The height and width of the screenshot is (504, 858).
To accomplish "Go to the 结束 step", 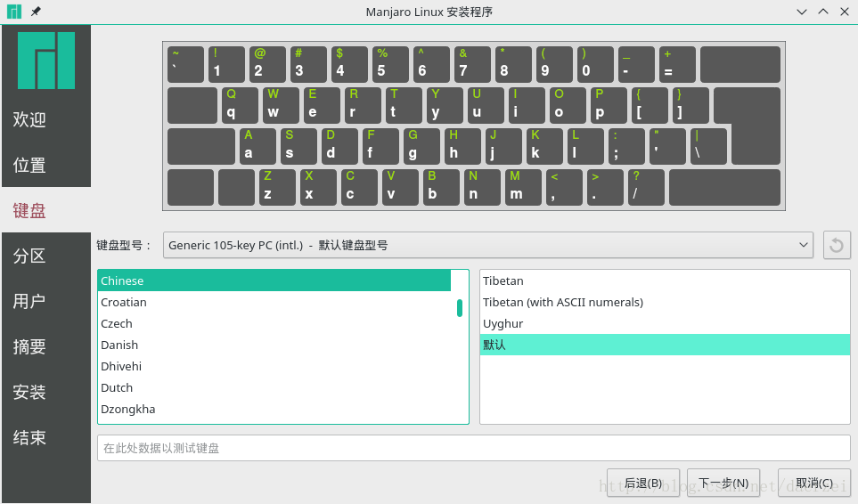I will [29, 437].
